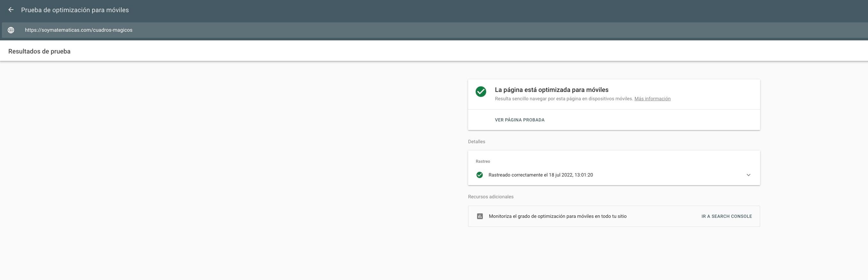The height and width of the screenshot is (280, 868).
Task: Open the Más información link
Action: (652, 98)
